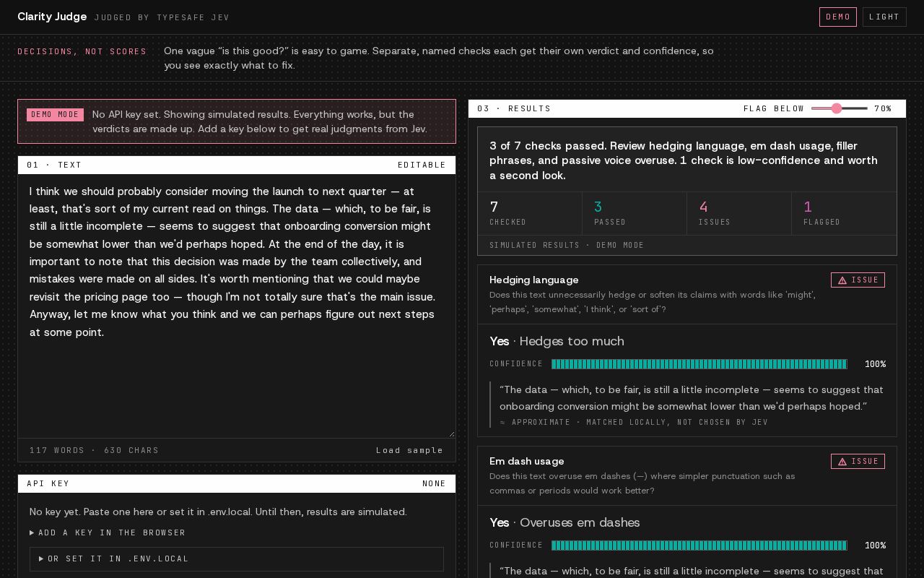
Task: Click the 'Hedges too much' verdict
Action: pyautogui.click(x=572, y=341)
